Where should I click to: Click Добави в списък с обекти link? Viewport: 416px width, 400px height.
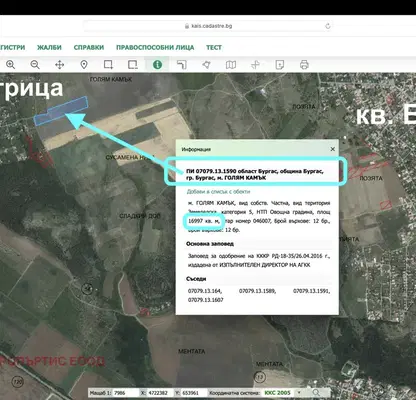(218, 192)
